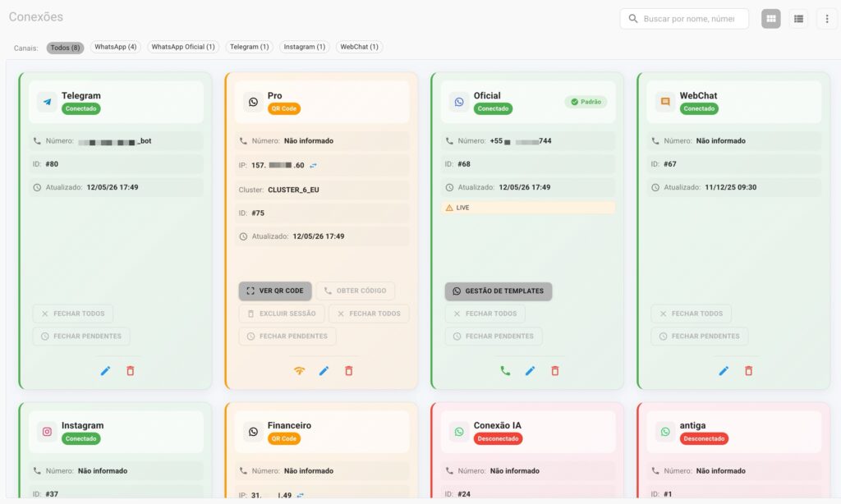Click the wifi reconnect icon on Pro card

299,370
